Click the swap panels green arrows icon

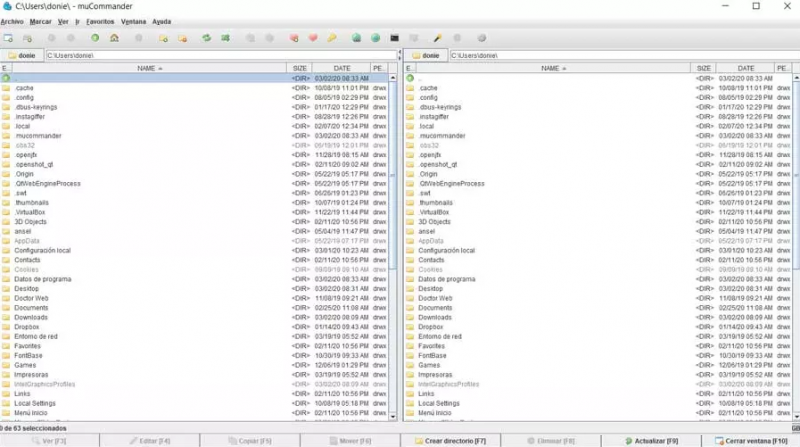pos(206,38)
